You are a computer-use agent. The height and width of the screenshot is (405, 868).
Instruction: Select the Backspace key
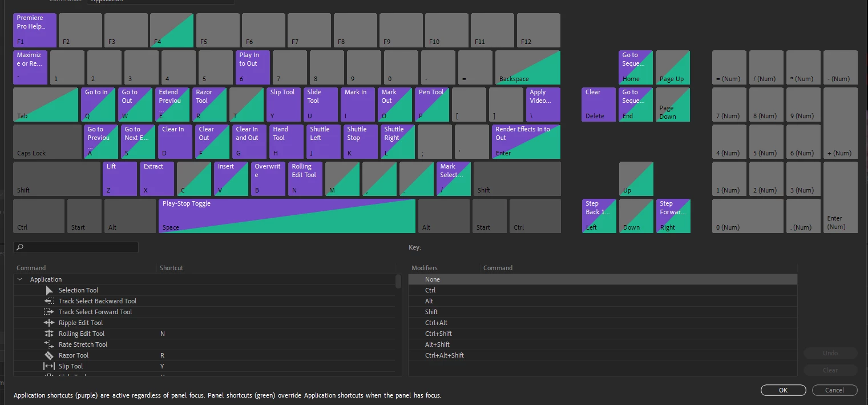coord(528,67)
